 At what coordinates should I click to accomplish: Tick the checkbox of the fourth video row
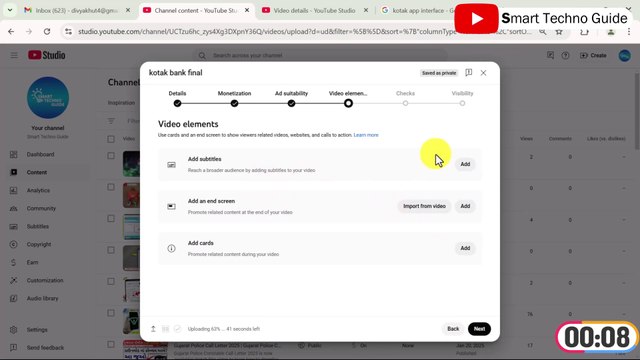111,250
